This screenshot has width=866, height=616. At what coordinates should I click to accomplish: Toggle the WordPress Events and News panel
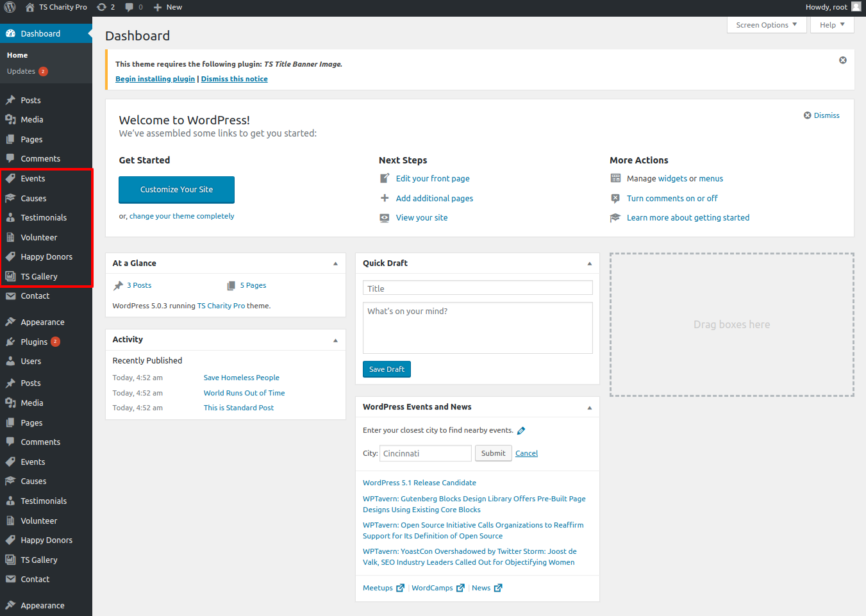click(x=589, y=407)
